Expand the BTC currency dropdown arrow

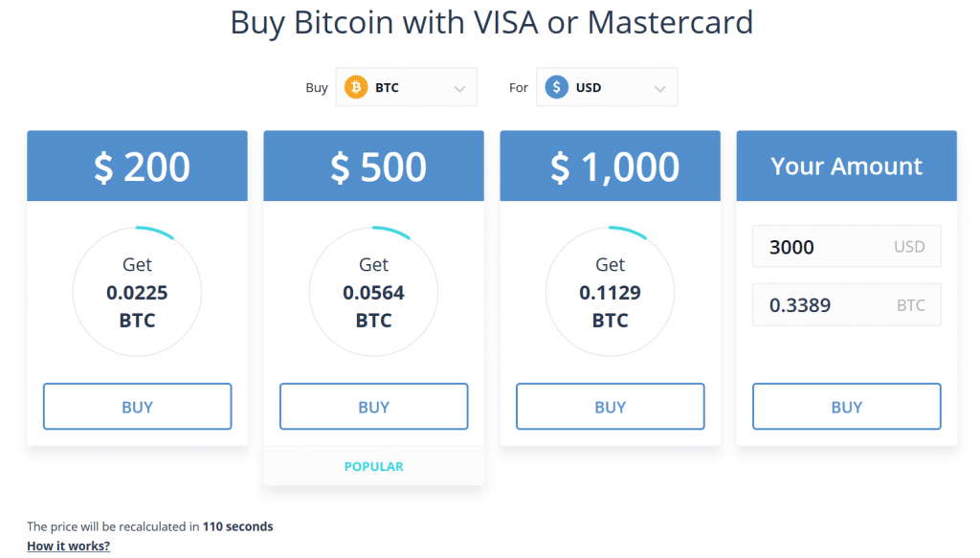[x=459, y=89]
